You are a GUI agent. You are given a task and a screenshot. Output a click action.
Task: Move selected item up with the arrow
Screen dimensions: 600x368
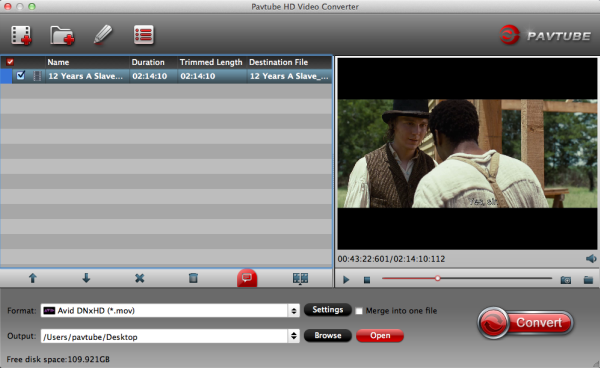tap(33, 278)
